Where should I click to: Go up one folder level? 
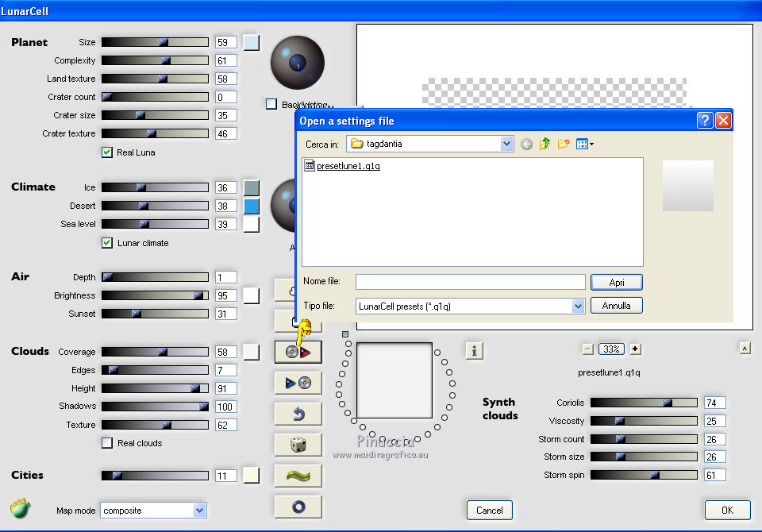(x=545, y=144)
